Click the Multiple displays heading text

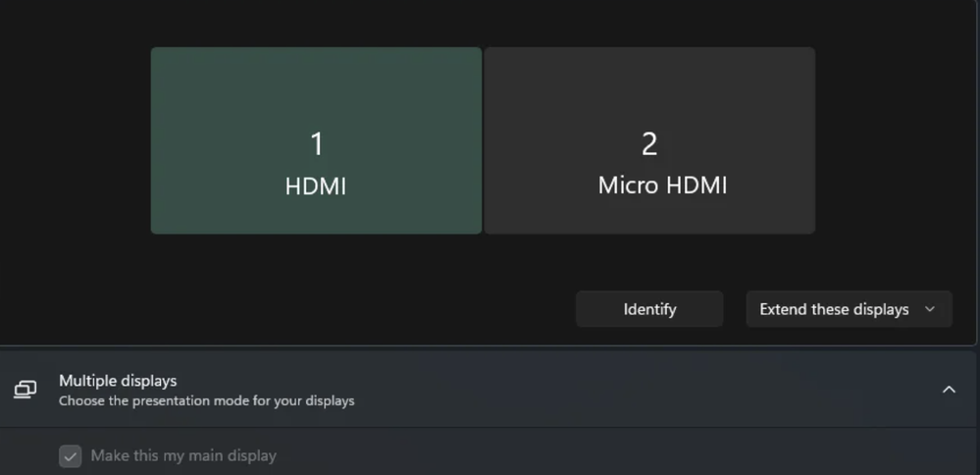click(x=118, y=380)
